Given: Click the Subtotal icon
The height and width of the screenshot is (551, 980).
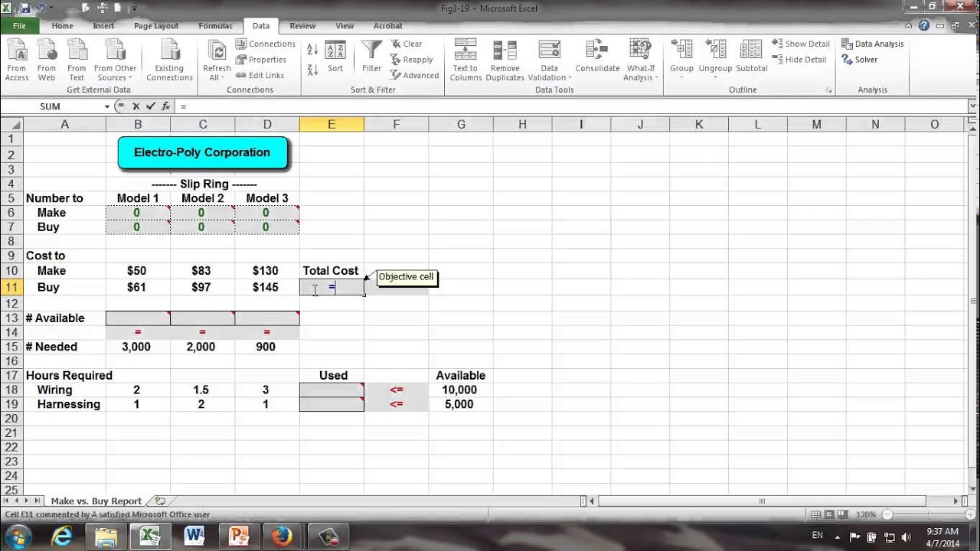Looking at the screenshot, I should pos(751,57).
